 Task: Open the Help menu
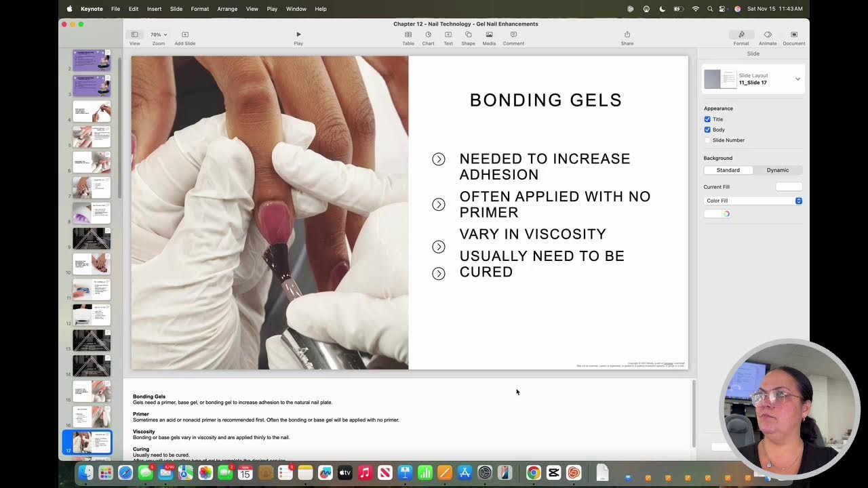click(x=321, y=9)
